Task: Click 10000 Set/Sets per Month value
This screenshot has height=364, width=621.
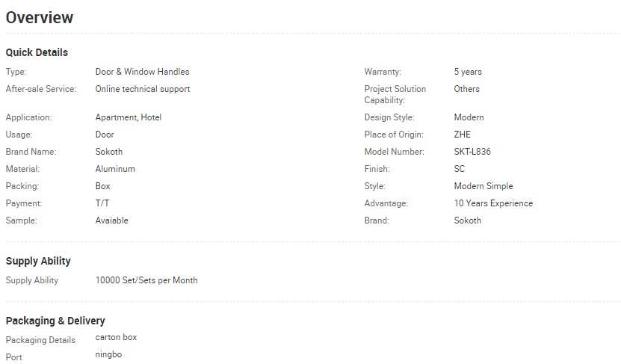Action: (146, 280)
